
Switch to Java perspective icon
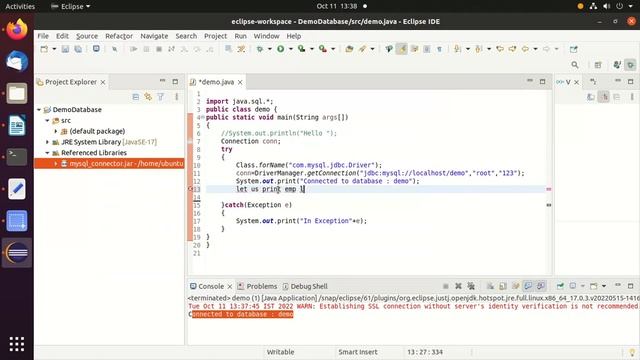point(617,65)
